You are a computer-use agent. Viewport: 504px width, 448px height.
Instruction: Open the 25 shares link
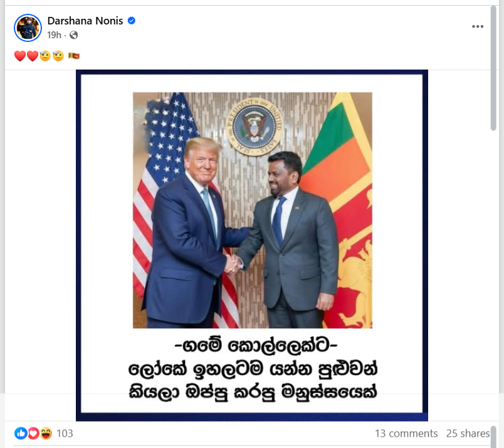point(468,433)
